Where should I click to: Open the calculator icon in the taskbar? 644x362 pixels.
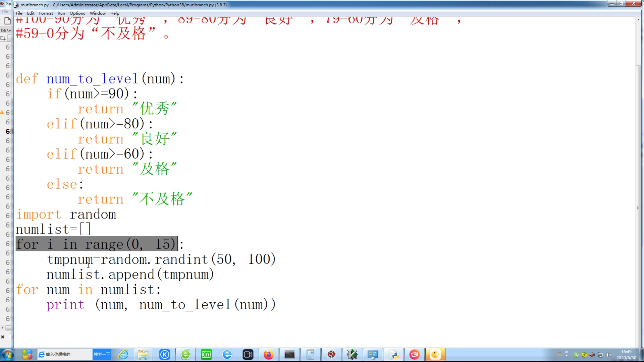click(310, 355)
